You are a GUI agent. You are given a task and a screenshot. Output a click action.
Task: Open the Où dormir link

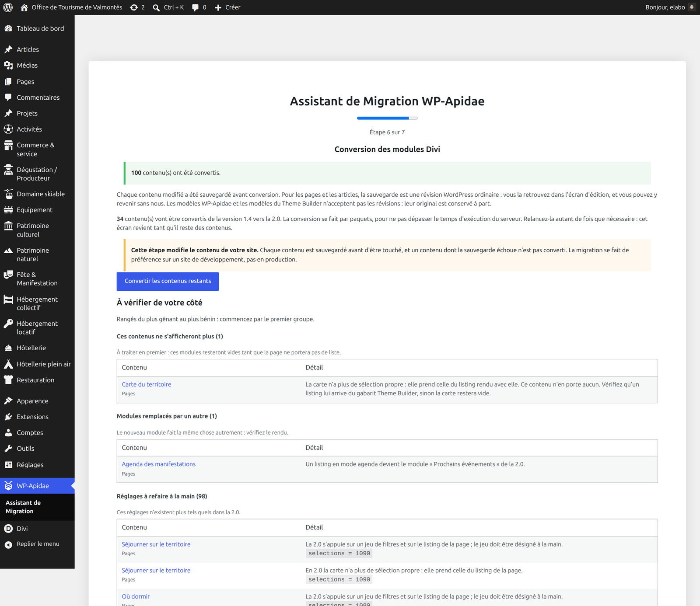(136, 596)
